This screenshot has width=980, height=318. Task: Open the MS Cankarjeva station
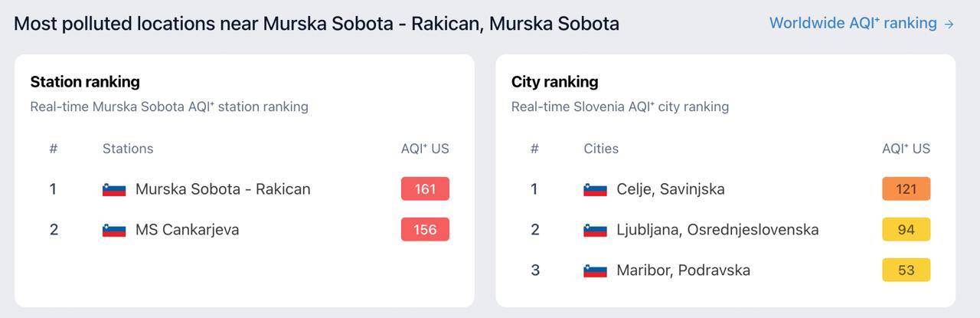pos(187,230)
